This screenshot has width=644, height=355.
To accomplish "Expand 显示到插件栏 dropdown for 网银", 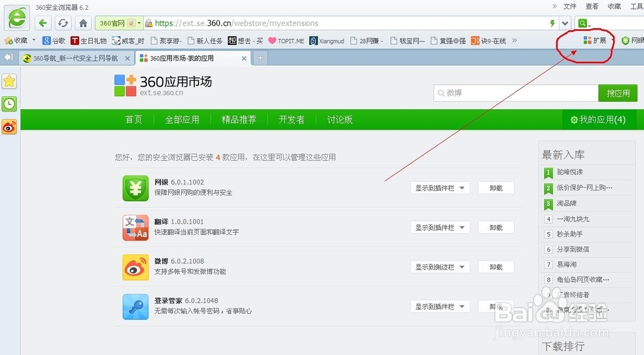I will pyautogui.click(x=440, y=188).
